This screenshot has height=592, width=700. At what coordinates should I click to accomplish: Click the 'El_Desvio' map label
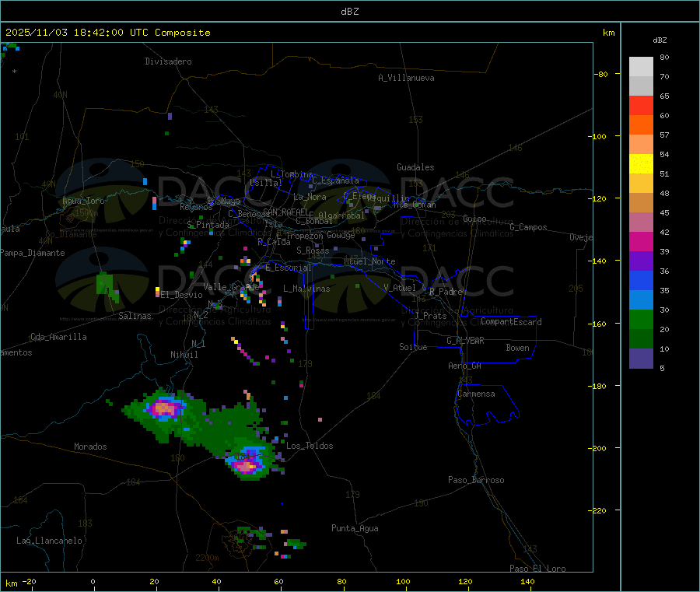181,295
